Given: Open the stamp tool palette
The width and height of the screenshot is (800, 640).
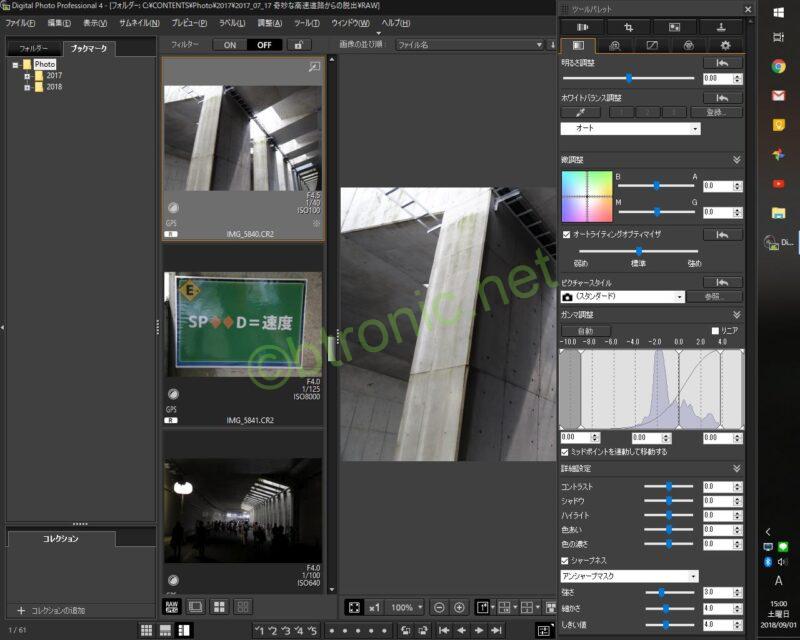Looking at the screenshot, I should 721,27.
